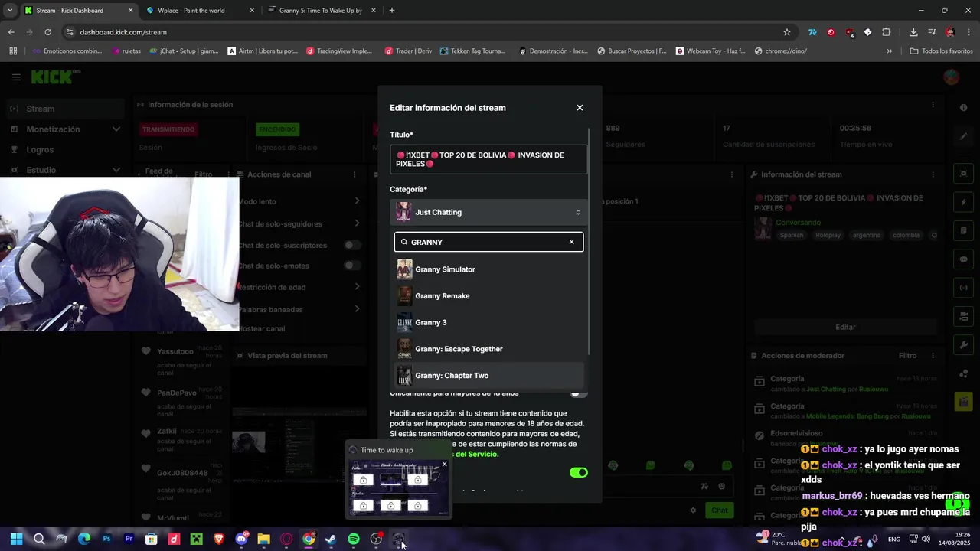Viewport: 980px width, 551px height.
Task: Focus the GRANNY category search field
Action: coord(488,242)
